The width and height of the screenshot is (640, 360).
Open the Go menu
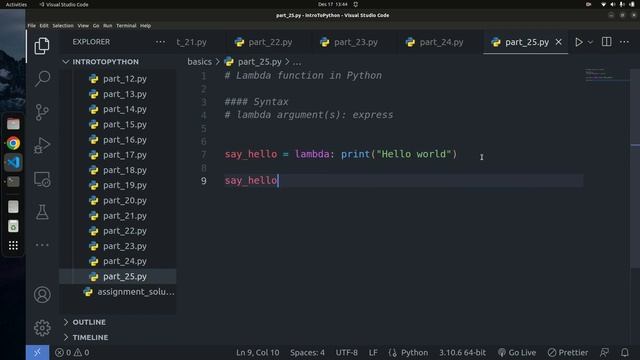pyautogui.click(x=96, y=25)
